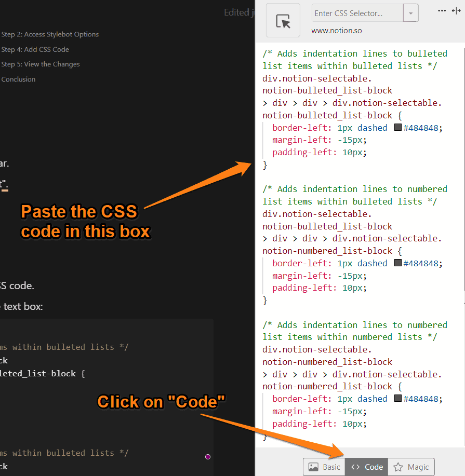Screen dimensions: 465x476
Task: Go to Step 4: Add CSS Code
Action: click(x=35, y=49)
